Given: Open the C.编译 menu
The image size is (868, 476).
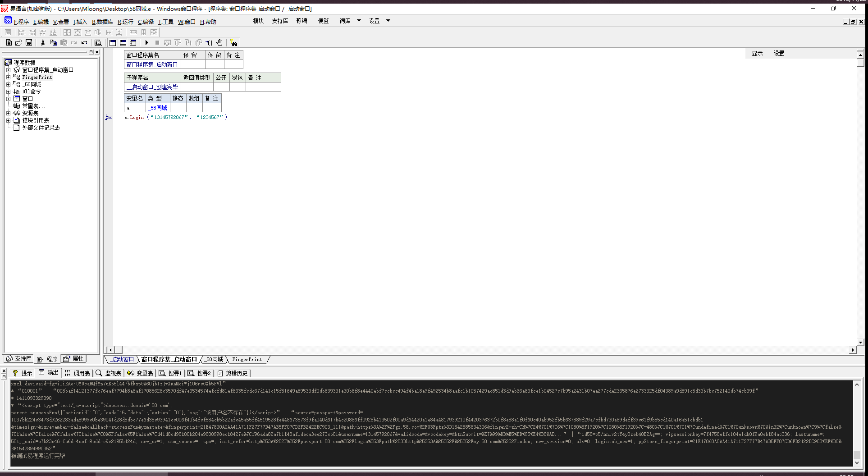Looking at the screenshot, I should (x=146, y=22).
